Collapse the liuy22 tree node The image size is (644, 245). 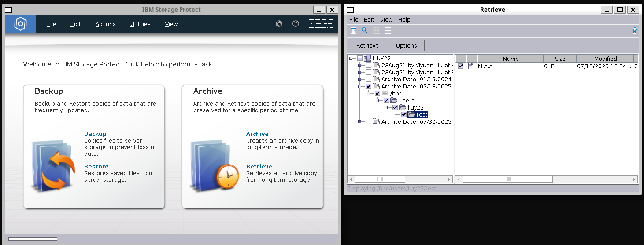pyautogui.click(x=386, y=107)
